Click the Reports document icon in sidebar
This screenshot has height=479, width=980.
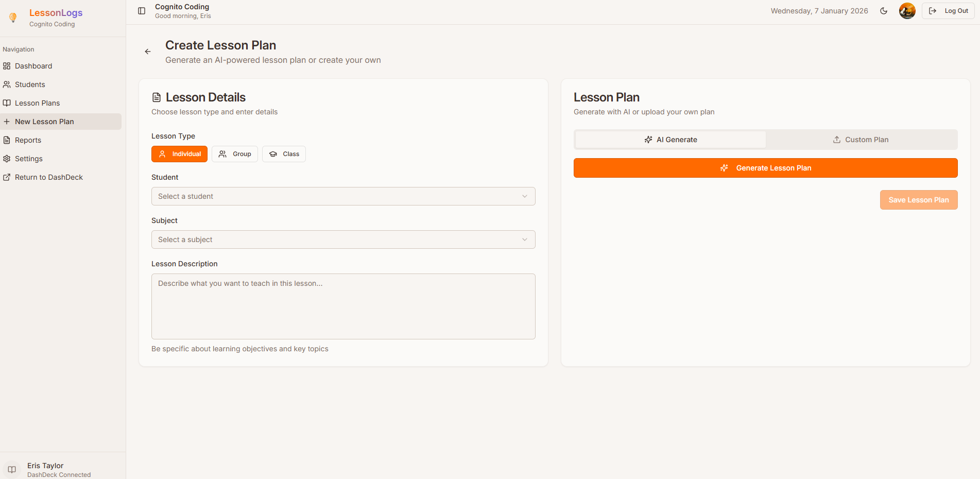tap(7, 140)
